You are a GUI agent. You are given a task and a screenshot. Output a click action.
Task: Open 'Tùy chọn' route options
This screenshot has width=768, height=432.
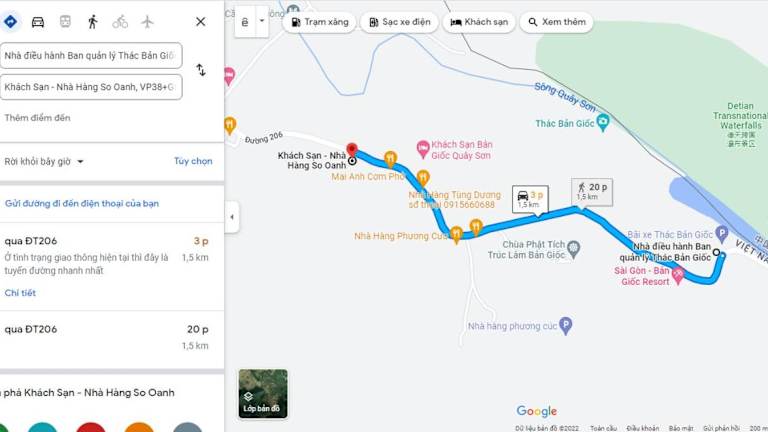pos(193,161)
